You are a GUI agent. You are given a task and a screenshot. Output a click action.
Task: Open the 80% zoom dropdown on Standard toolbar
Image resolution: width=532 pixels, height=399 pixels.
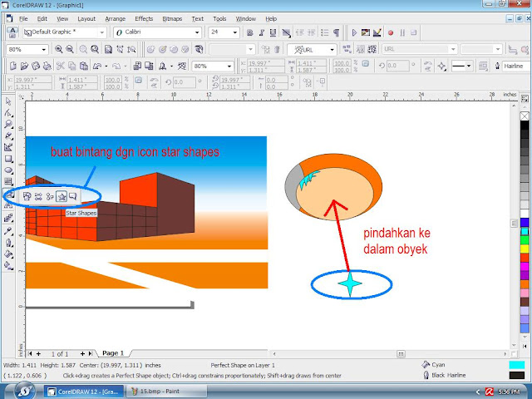point(229,66)
